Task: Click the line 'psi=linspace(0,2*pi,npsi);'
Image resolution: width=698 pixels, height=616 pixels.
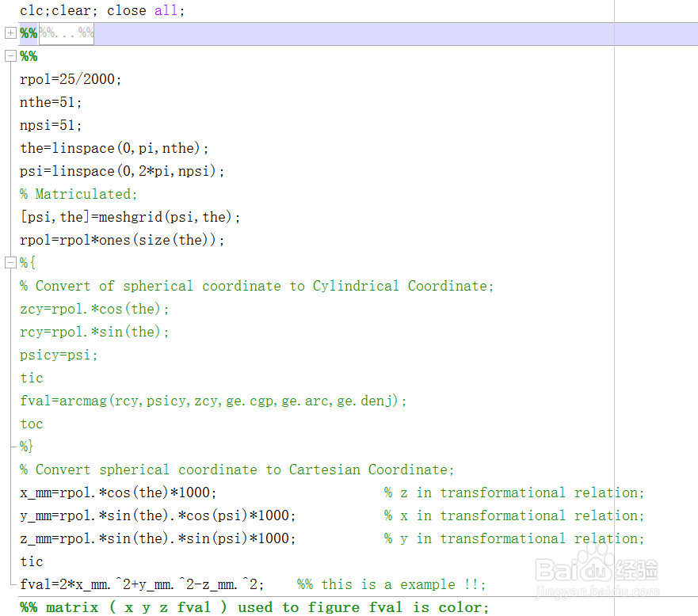Action: 122,171
